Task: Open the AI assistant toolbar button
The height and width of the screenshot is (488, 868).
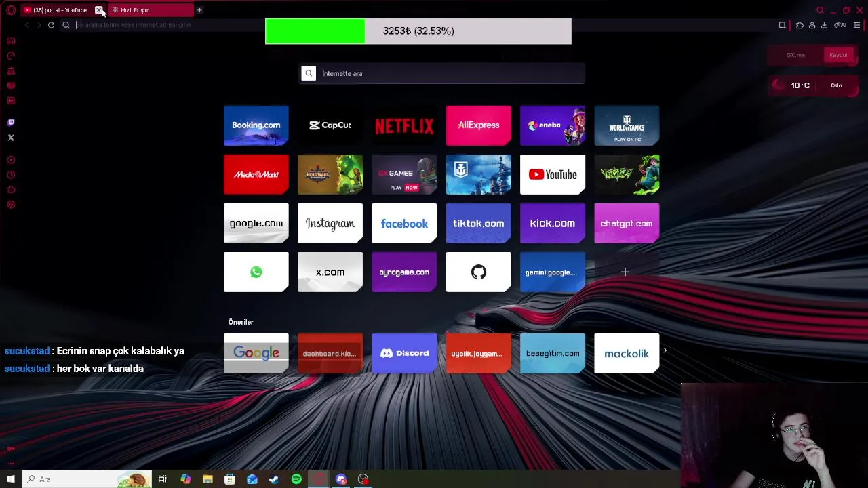Action: [x=841, y=25]
